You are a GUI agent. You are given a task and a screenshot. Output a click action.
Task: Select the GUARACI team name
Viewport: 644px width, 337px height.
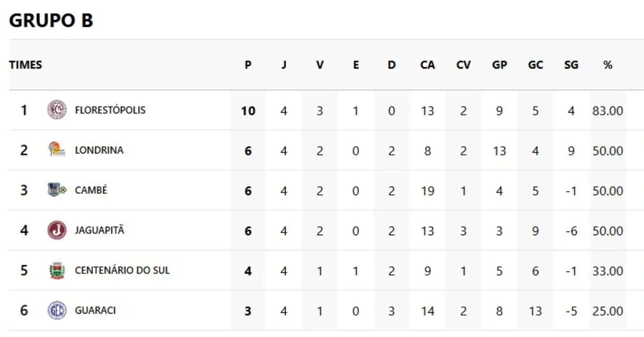click(95, 311)
